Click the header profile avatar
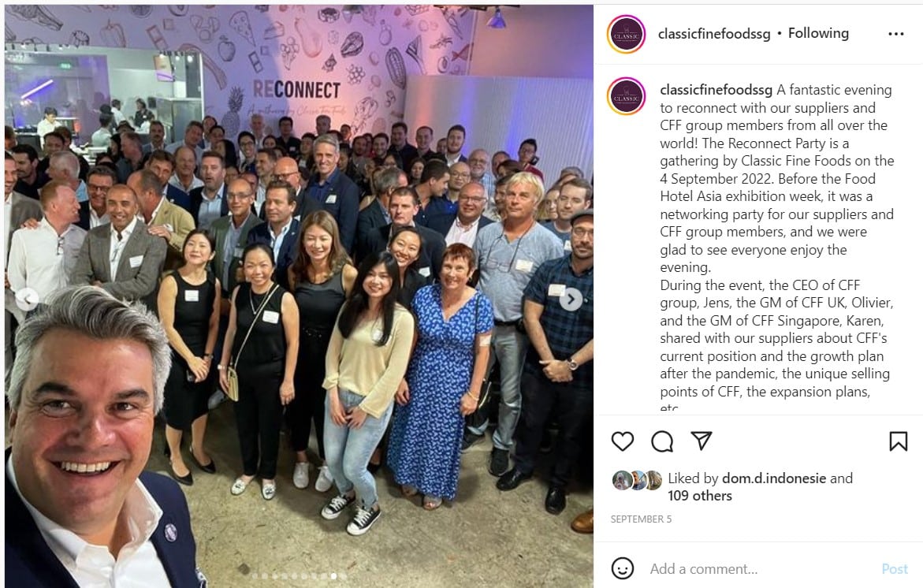The height and width of the screenshot is (588, 923). (627, 35)
